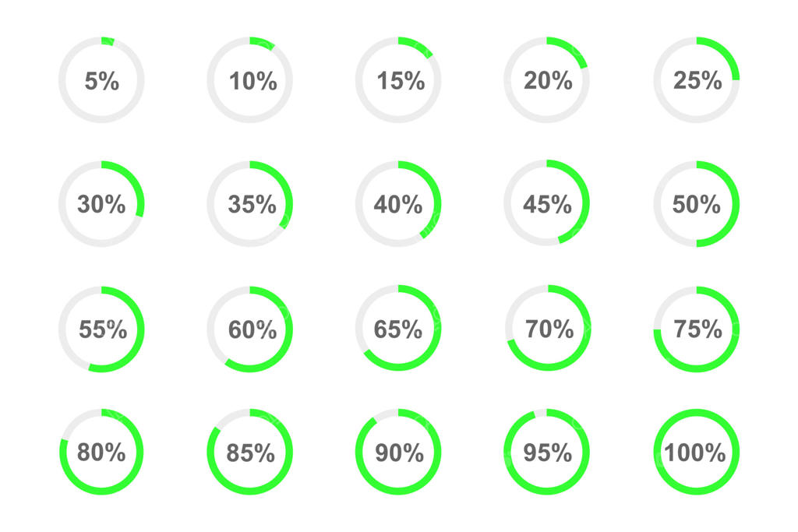Image resolution: width=798 pixels, height=532 pixels.
Task: Click the 75% three-quarter ring
Action: [x=696, y=329]
